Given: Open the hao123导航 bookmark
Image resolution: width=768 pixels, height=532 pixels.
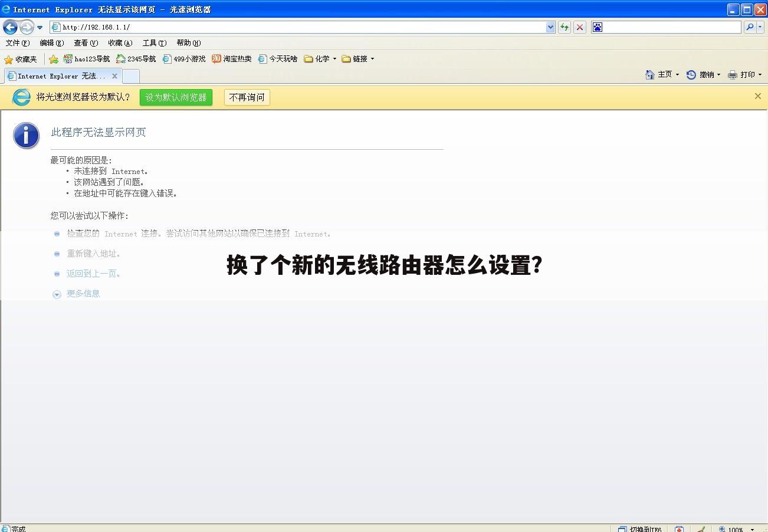Looking at the screenshot, I should (x=87, y=59).
